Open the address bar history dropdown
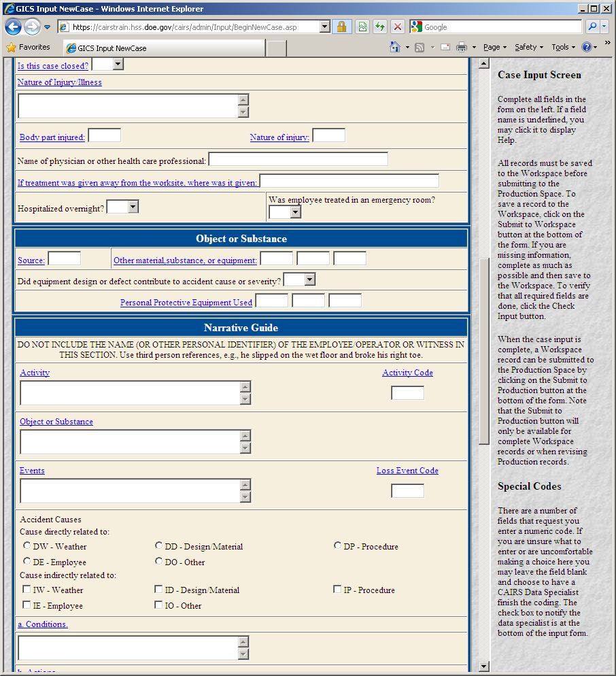 [325, 27]
